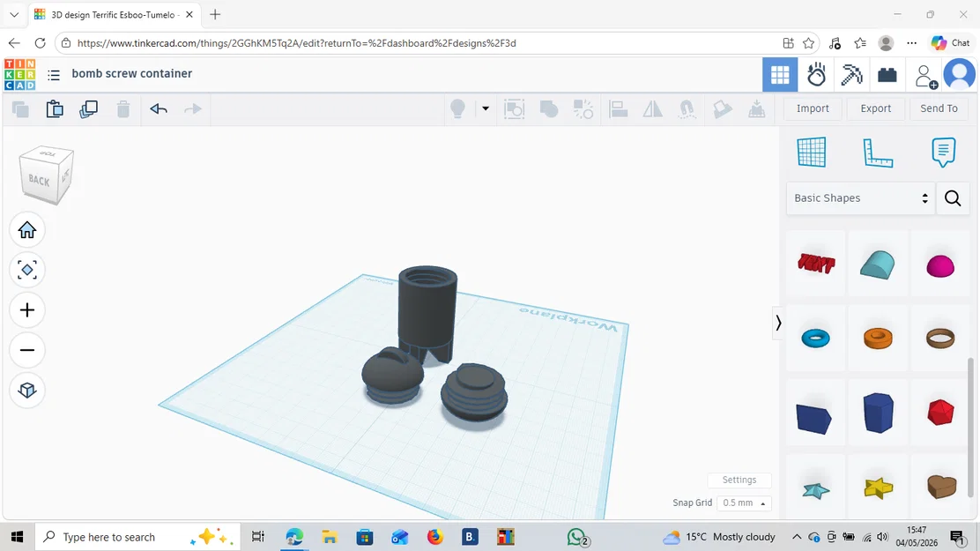Select the blue Torus shape
The image size is (980, 551).
(x=815, y=339)
